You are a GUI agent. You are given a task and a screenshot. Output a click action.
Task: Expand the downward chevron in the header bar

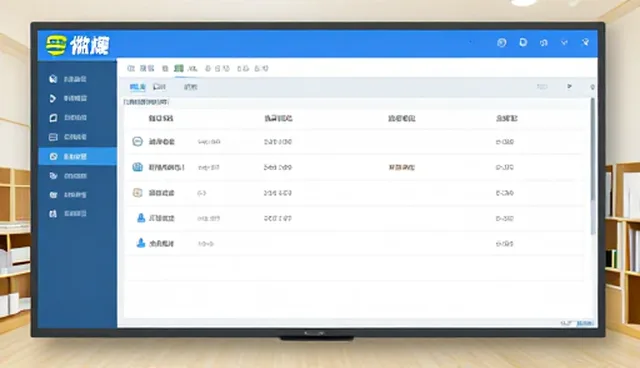click(564, 42)
